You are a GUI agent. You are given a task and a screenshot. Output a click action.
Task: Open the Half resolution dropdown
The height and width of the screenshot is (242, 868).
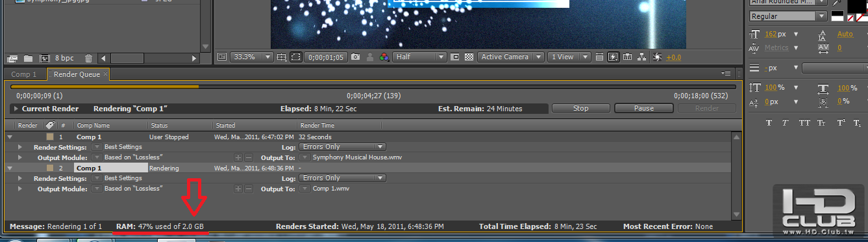point(420,57)
